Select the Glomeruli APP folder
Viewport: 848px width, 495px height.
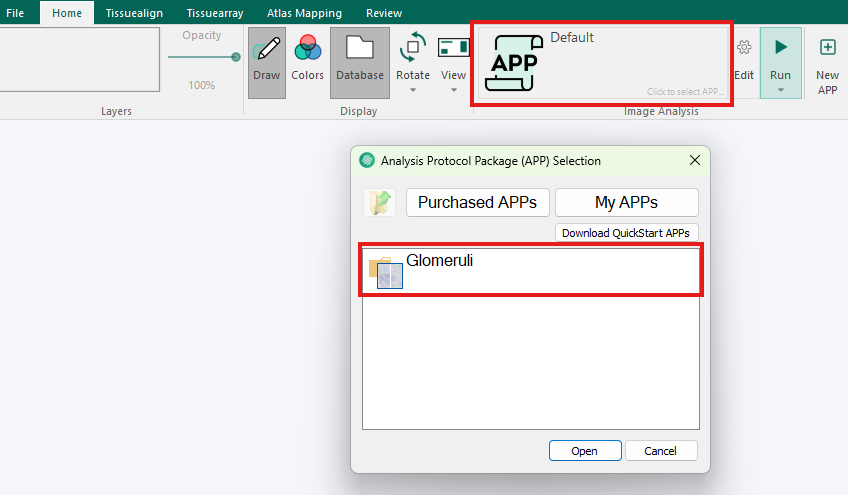point(531,270)
